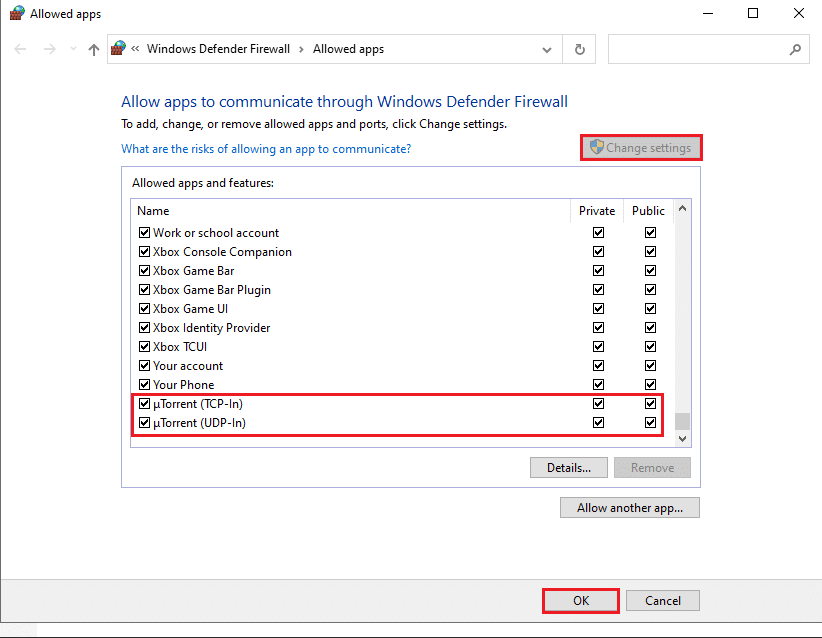Click the search magnifier icon
Viewport: 822px width, 638px height.
click(x=795, y=48)
